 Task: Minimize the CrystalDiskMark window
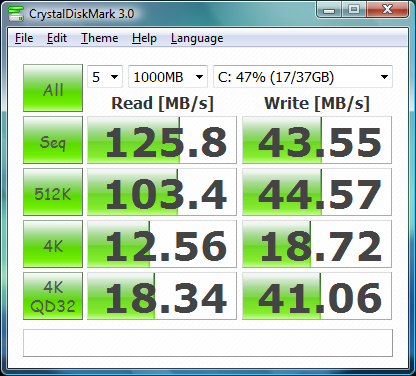(329, 10)
